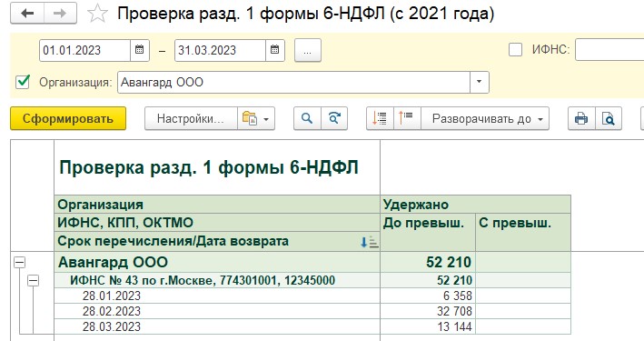The width and height of the screenshot is (644, 341).
Task: Select the ИФНС № 43 по г.Москве row
Action: pos(217,280)
